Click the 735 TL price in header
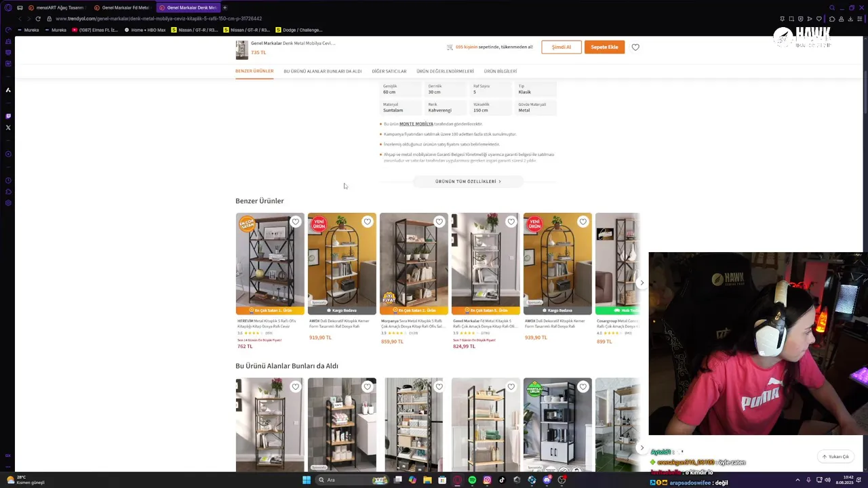 click(x=258, y=52)
